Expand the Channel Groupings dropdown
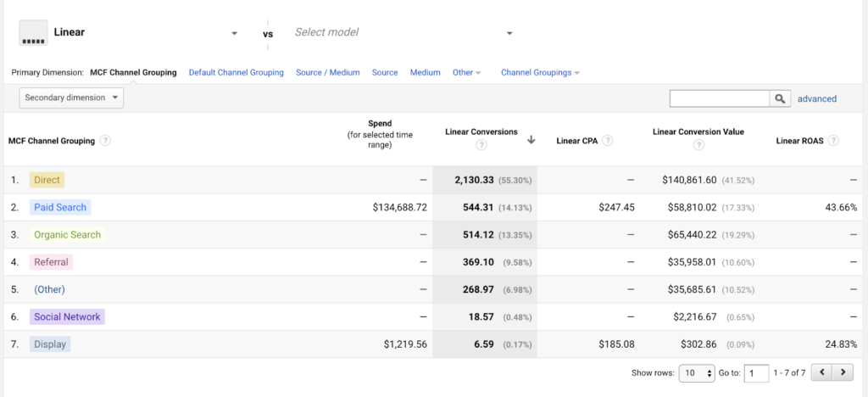868x397 pixels. click(540, 73)
